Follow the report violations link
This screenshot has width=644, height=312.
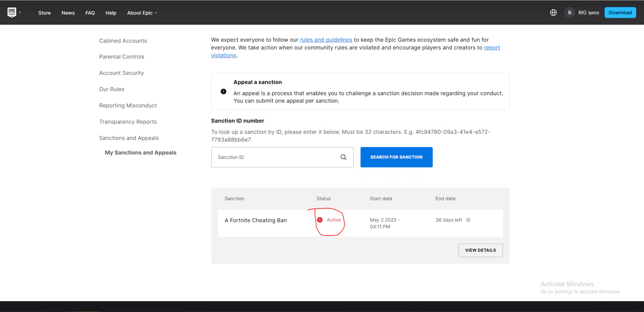pyautogui.click(x=492, y=47)
